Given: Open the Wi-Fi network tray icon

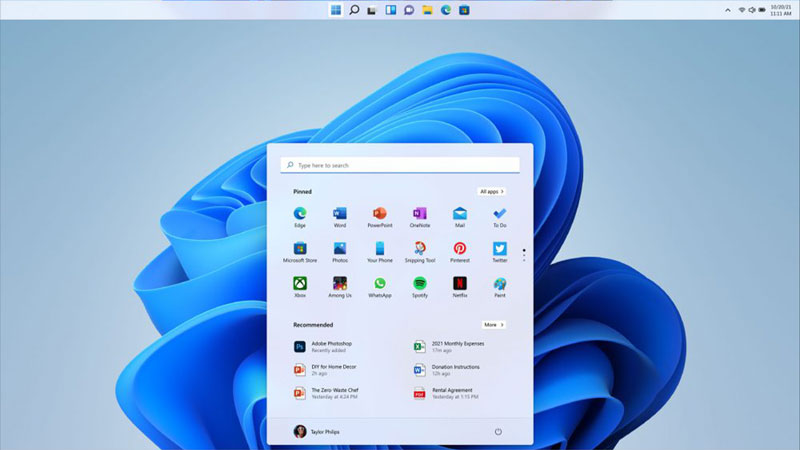Looking at the screenshot, I should pyautogui.click(x=742, y=10).
